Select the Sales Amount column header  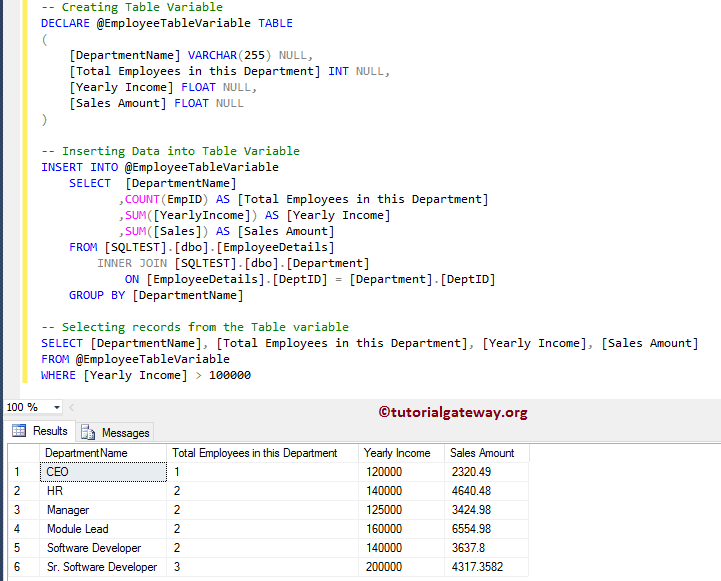point(486,453)
